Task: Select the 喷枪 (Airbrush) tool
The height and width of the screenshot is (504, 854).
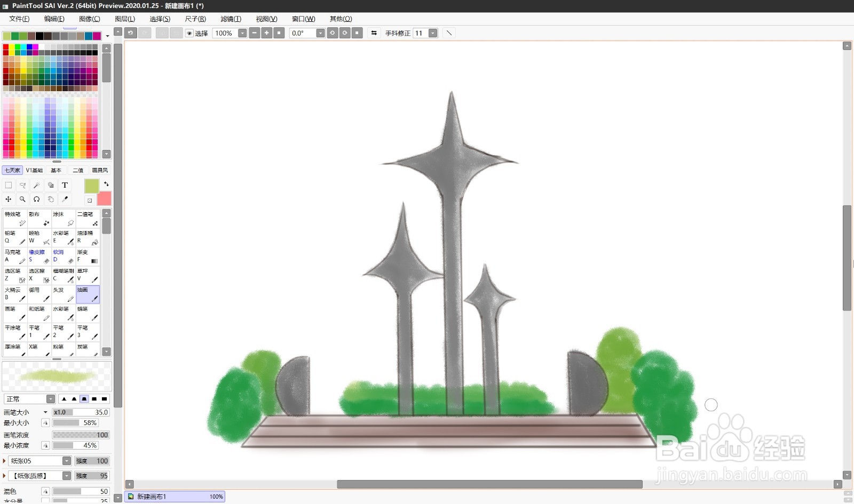Action: pos(39,237)
